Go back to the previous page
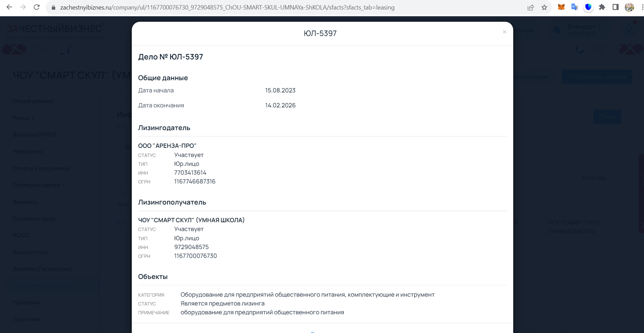The width and height of the screenshot is (644, 333). pos(9,7)
